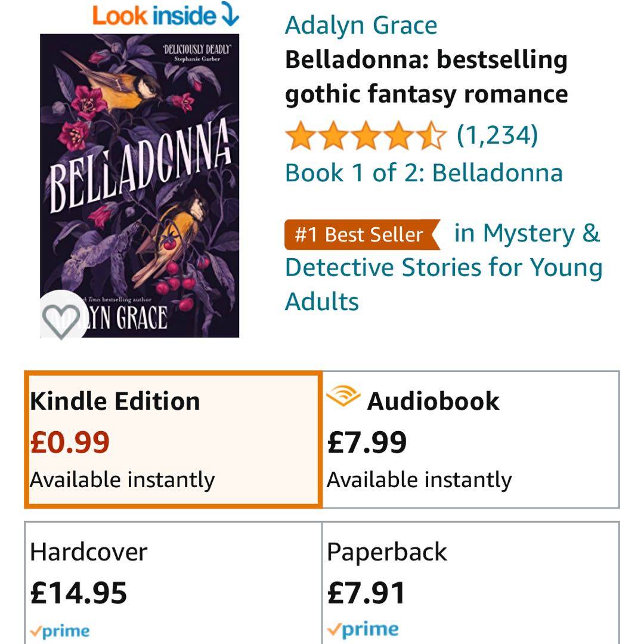
Task: Open the 1,234 ratings link
Action: (x=497, y=135)
